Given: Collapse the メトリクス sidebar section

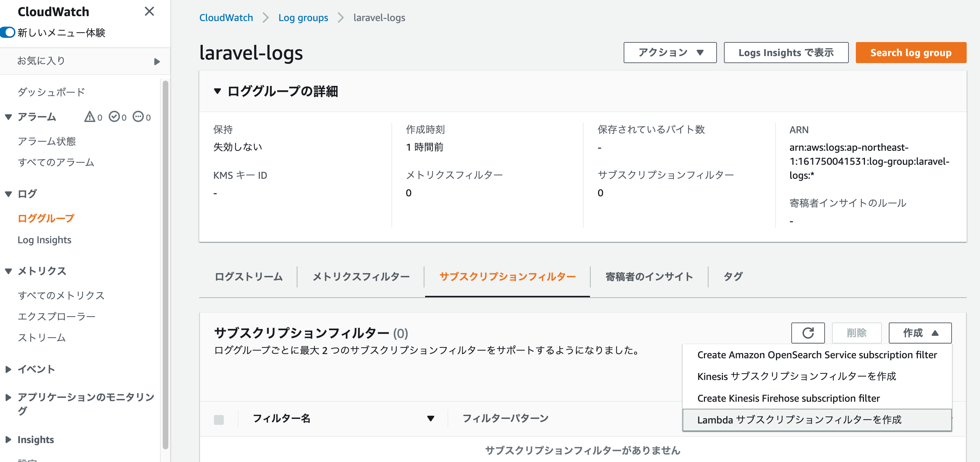Looking at the screenshot, I should pos(8,271).
